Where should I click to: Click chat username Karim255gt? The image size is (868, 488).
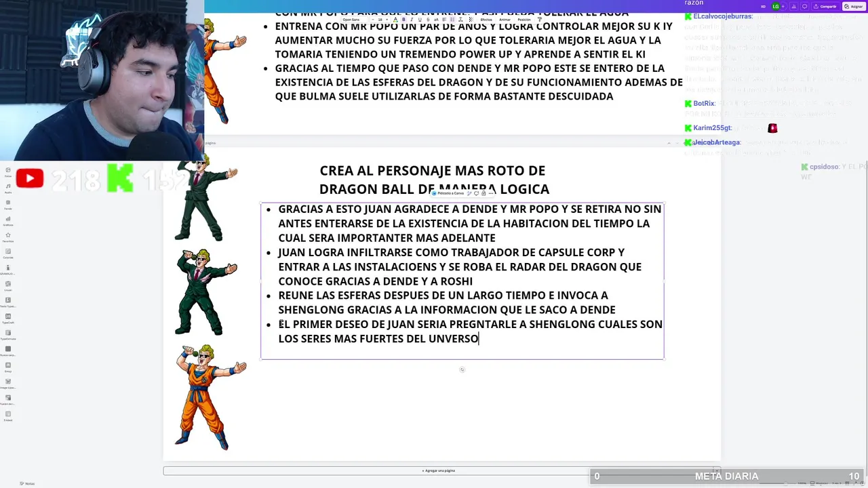tap(712, 128)
